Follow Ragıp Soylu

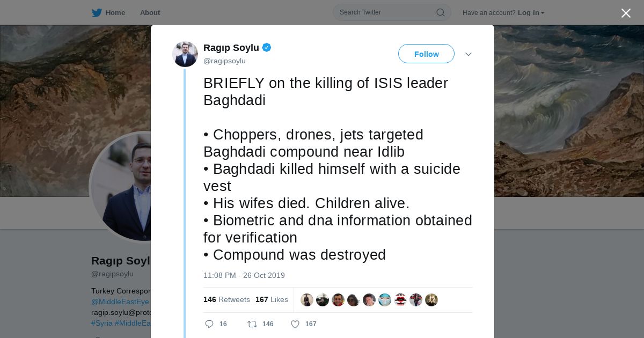pos(426,54)
